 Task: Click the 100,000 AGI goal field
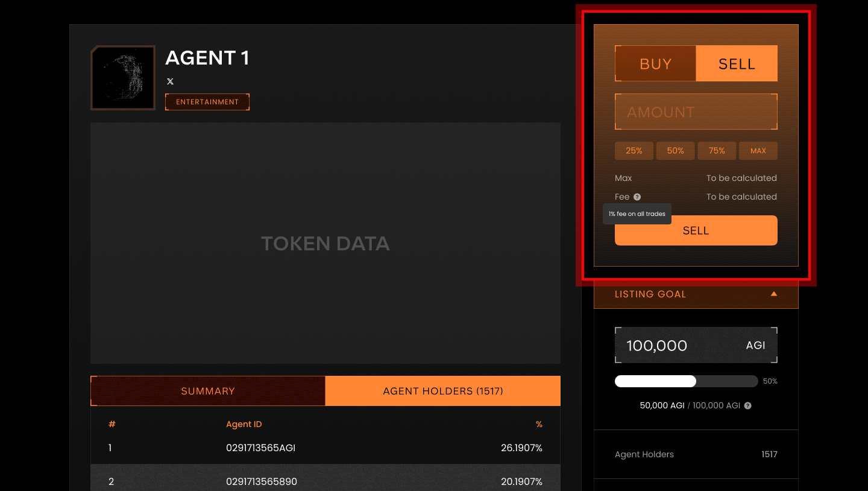point(696,346)
